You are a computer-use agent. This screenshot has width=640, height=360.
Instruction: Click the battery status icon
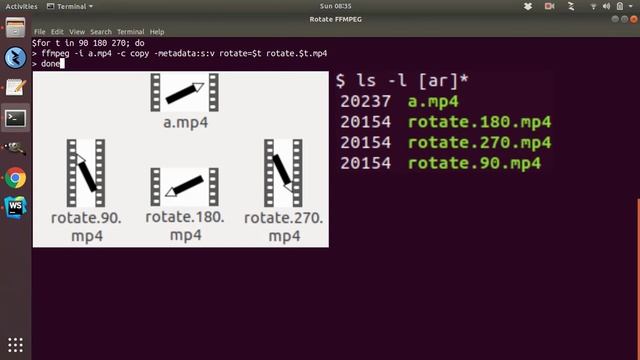(620, 6)
